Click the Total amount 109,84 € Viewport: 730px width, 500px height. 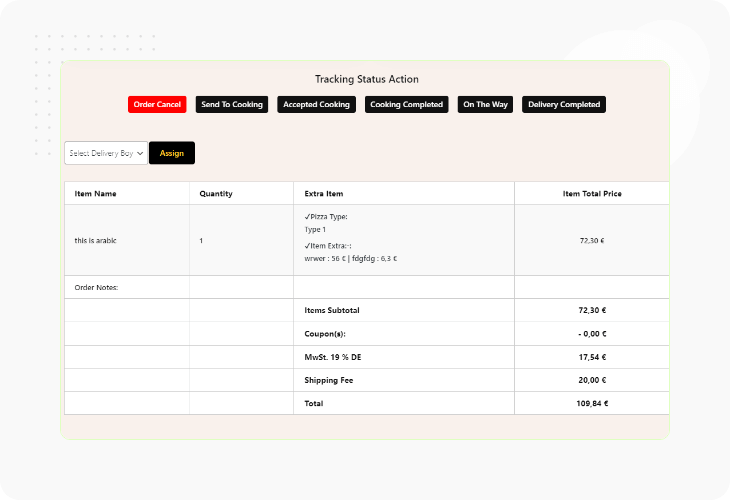592,403
